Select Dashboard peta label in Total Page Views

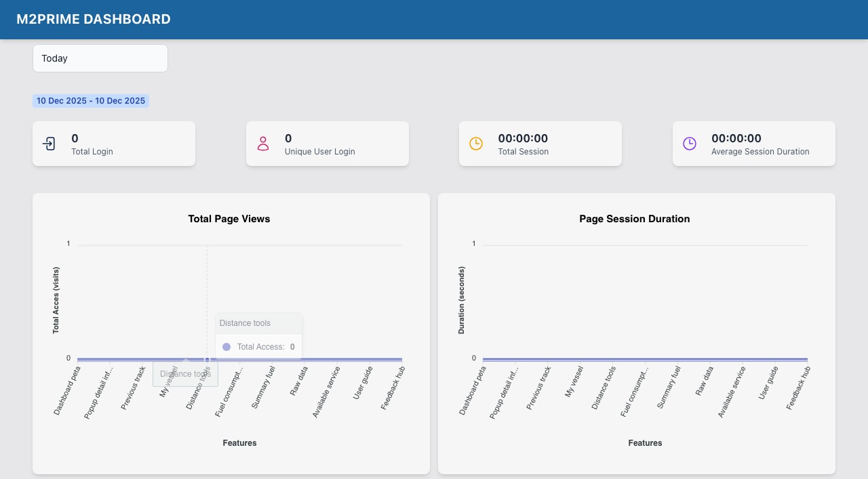pyautogui.click(x=67, y=390)
